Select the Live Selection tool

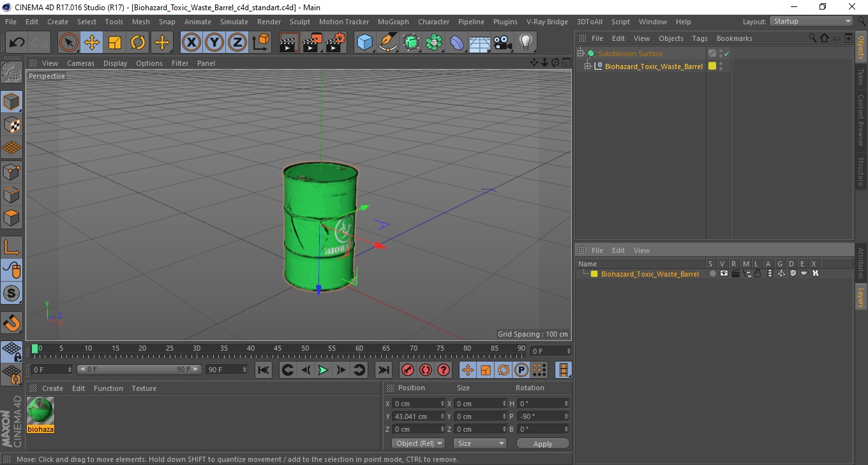coord(69,43)
